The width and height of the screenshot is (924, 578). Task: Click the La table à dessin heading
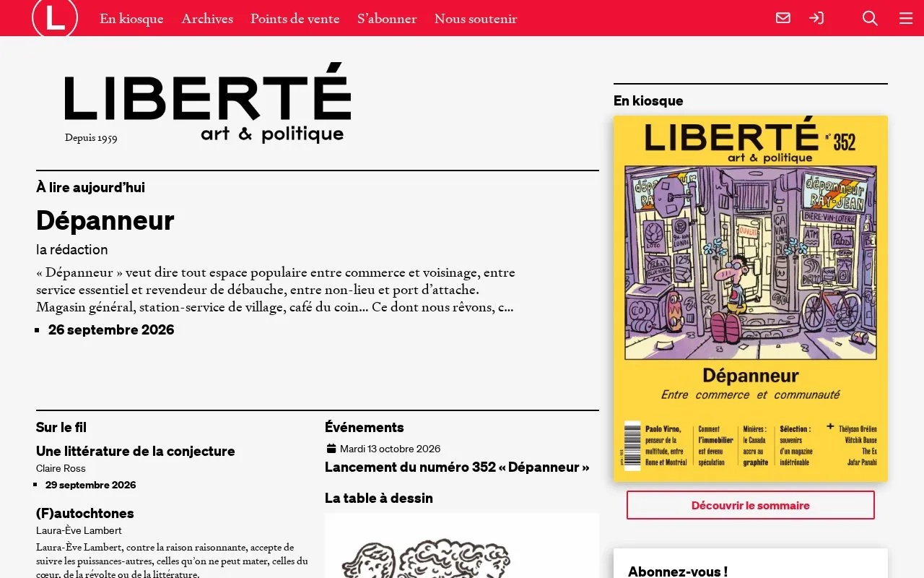point(379,498)
